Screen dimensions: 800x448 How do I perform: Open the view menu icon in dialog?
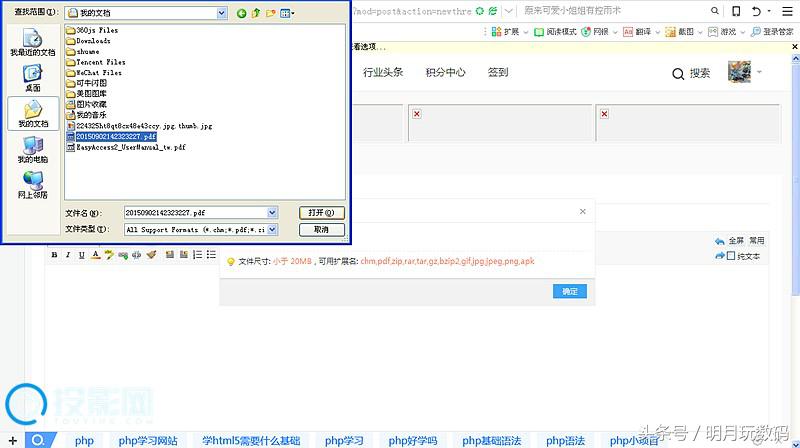coord(287,13)
